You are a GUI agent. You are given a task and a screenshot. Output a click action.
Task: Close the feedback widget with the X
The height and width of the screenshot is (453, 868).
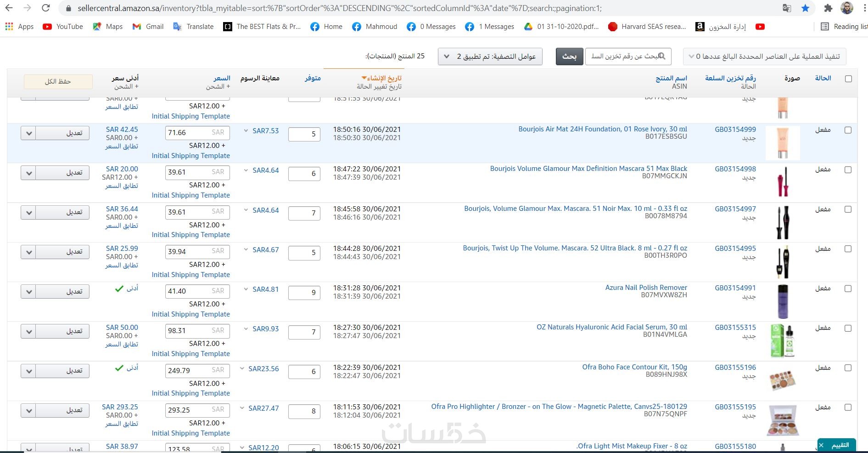(x=822, y=445)
